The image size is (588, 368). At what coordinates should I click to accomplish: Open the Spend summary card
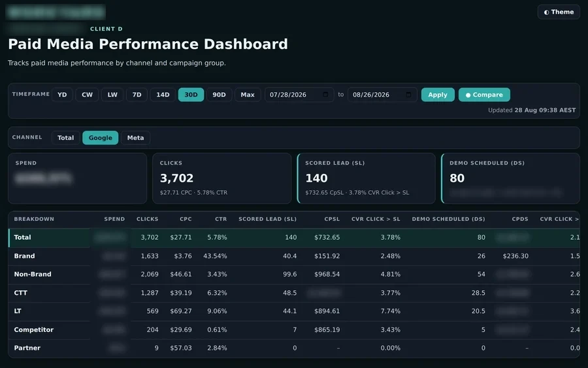pos(77,178)
